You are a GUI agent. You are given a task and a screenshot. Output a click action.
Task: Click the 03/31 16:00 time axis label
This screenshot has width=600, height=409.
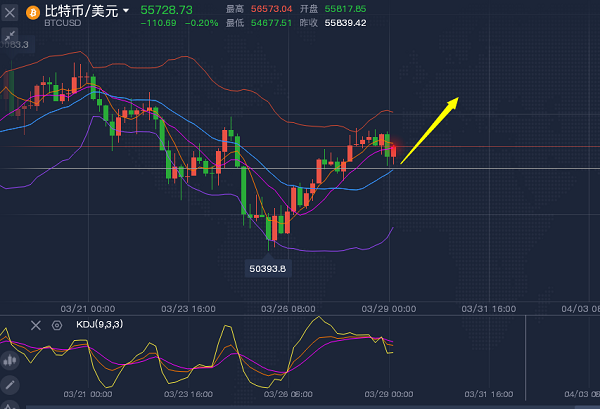(x=488, y=308)
